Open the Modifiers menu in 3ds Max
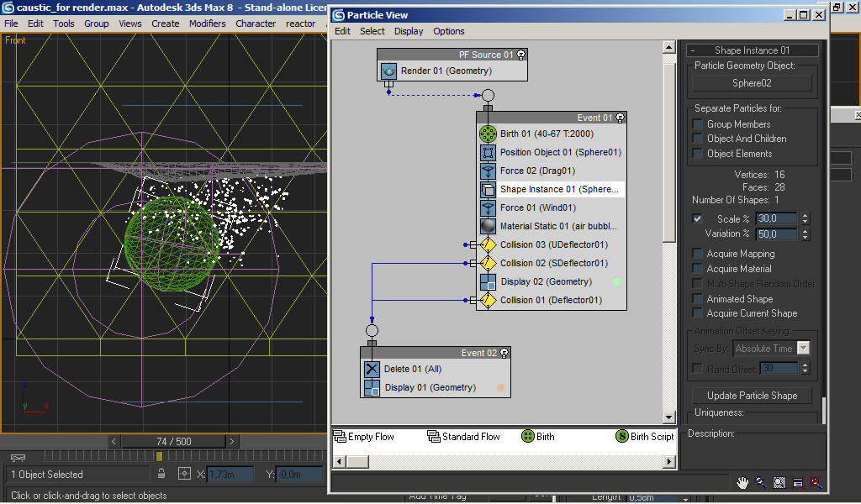Viewport: 861px width, 504px height. (x=207, y=24)
